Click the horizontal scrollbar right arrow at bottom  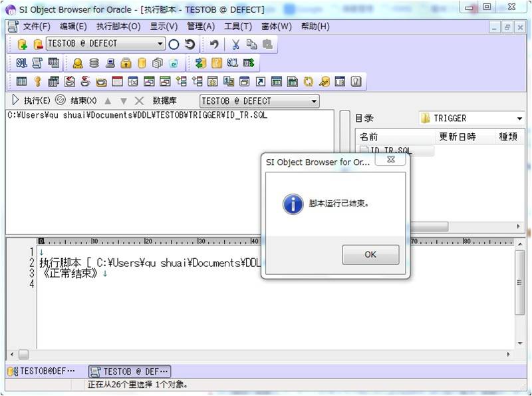click(508, 354)
